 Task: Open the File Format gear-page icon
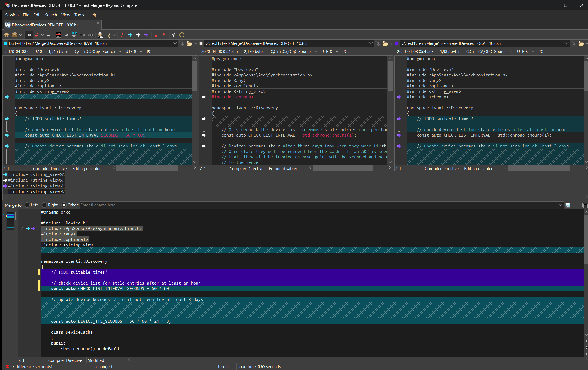tap(108, 35)
